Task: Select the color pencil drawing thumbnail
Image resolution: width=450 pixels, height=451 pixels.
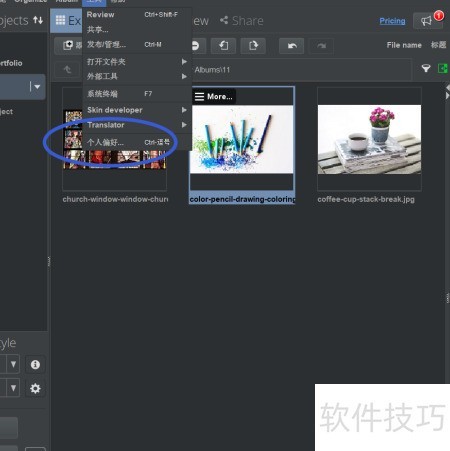Action: point(242,139)
